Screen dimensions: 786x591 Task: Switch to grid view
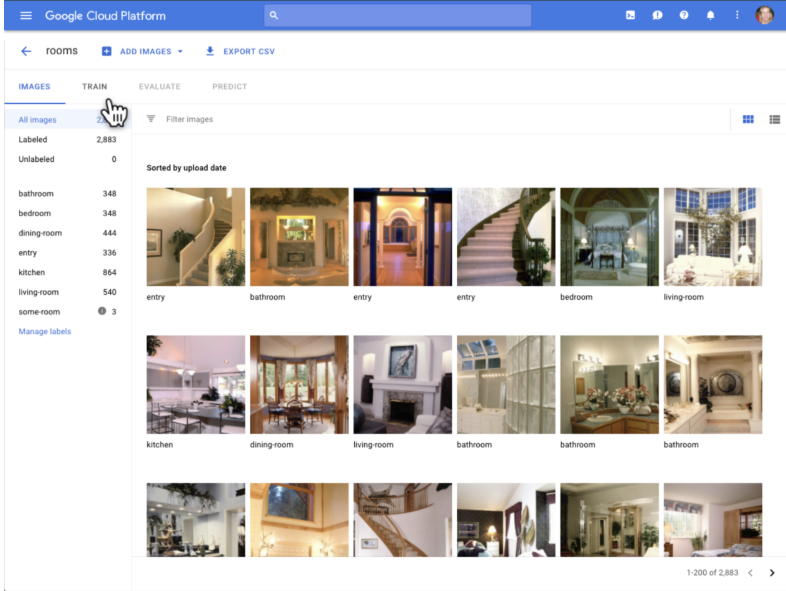(x=748, y=120)
